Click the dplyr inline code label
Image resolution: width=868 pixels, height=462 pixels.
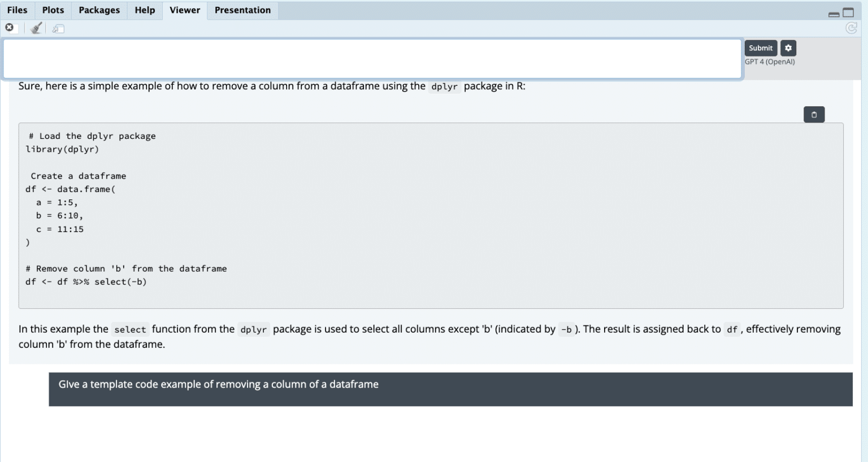[444, 86]
